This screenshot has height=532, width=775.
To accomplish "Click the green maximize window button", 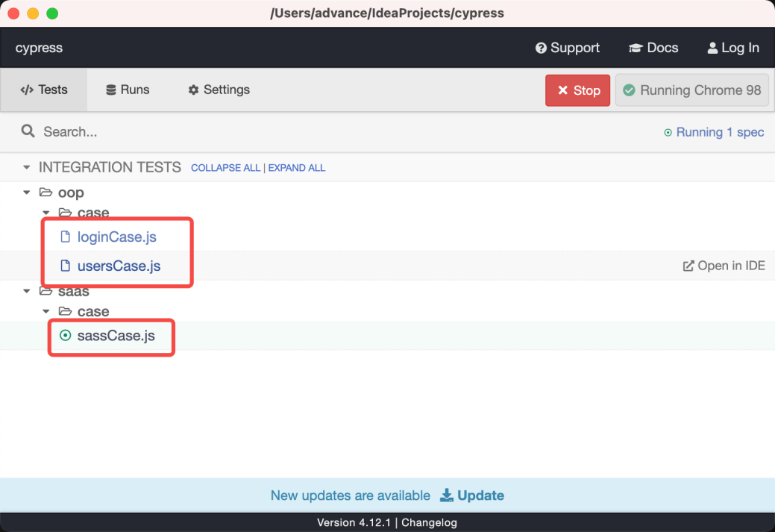I will point(52,13).
